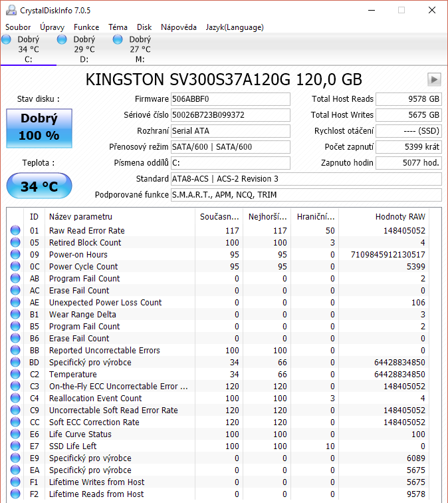The height and width of the screenshot is (503, 448).
Task: Click RAW value 7109845912130517
Action: [388, 254]
